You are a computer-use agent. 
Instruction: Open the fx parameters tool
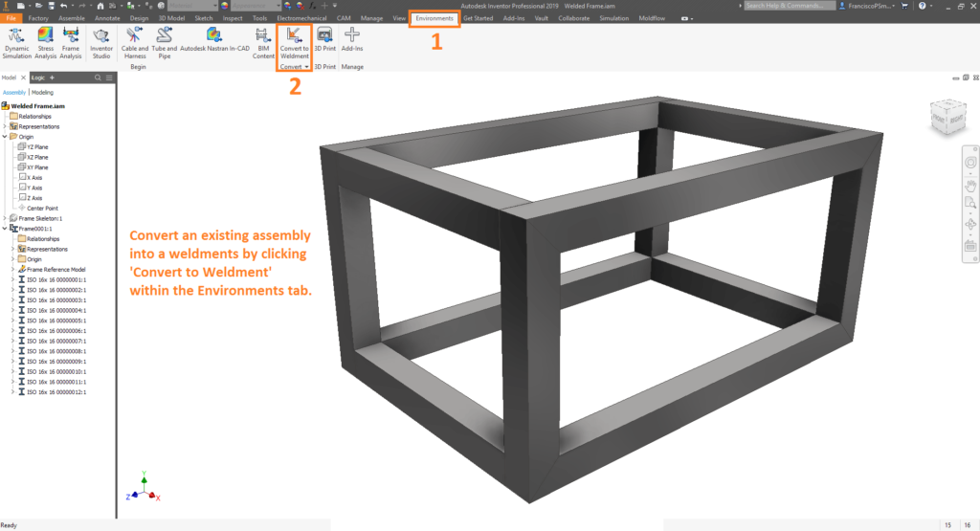(312, 6)
